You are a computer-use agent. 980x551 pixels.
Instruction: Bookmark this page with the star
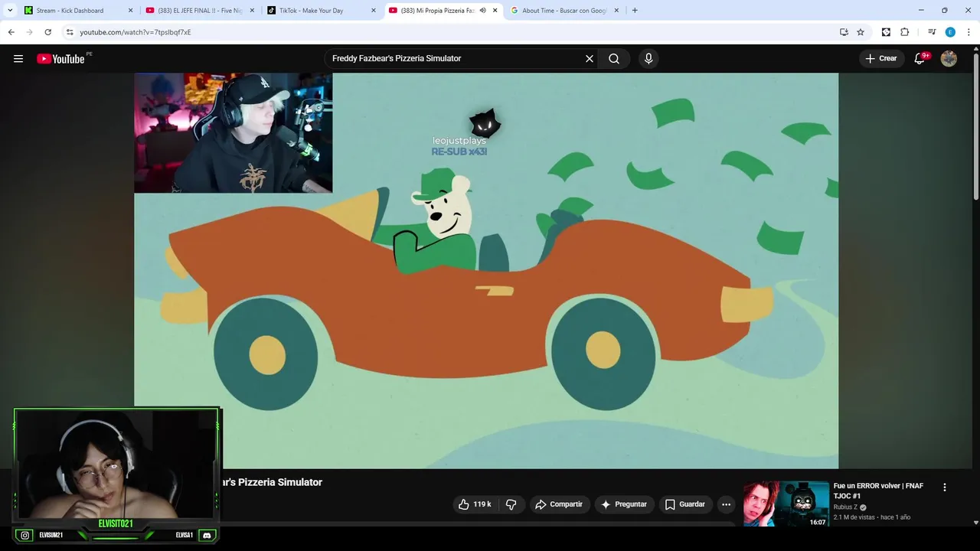pos(861,32)
